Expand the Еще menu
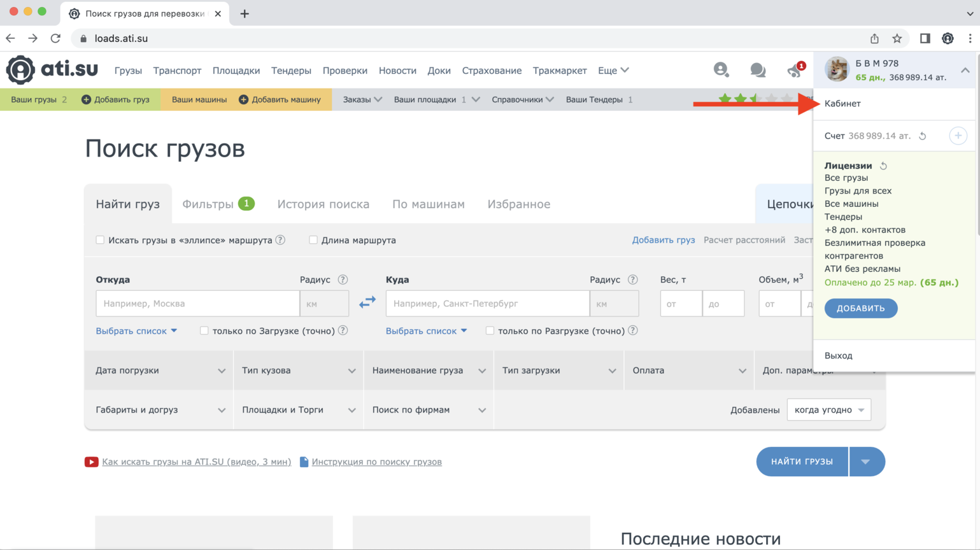This screenshot has height=550, width=980. tap(613, 70)
